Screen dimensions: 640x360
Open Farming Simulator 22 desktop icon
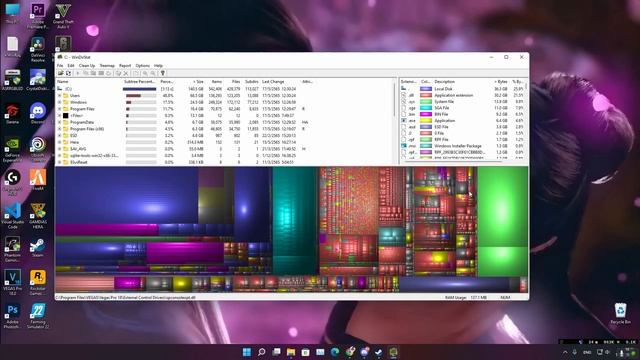click(38, 316)
